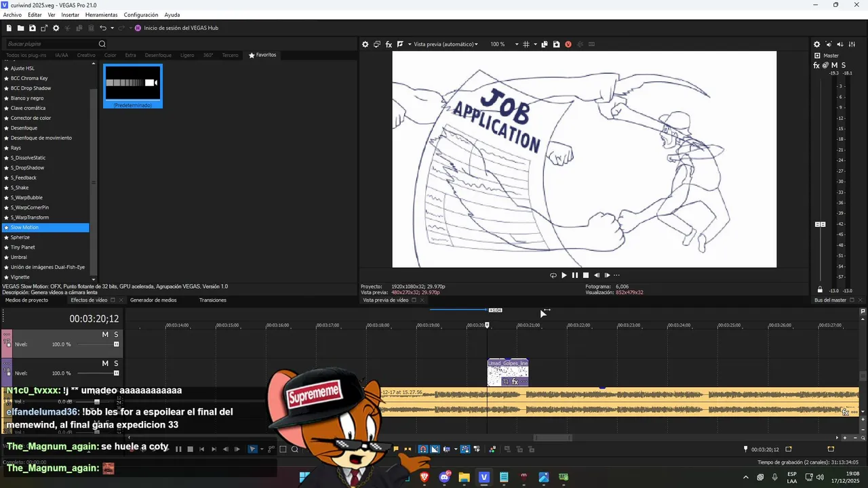Copy the preview snapshot to clipboard

pos(545,44)
